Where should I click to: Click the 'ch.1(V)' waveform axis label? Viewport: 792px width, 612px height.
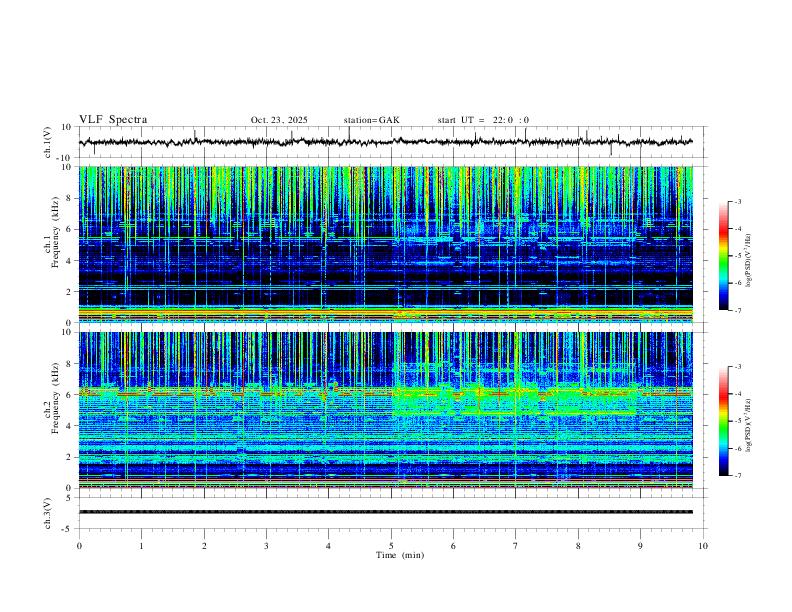[x=48, y=142]
